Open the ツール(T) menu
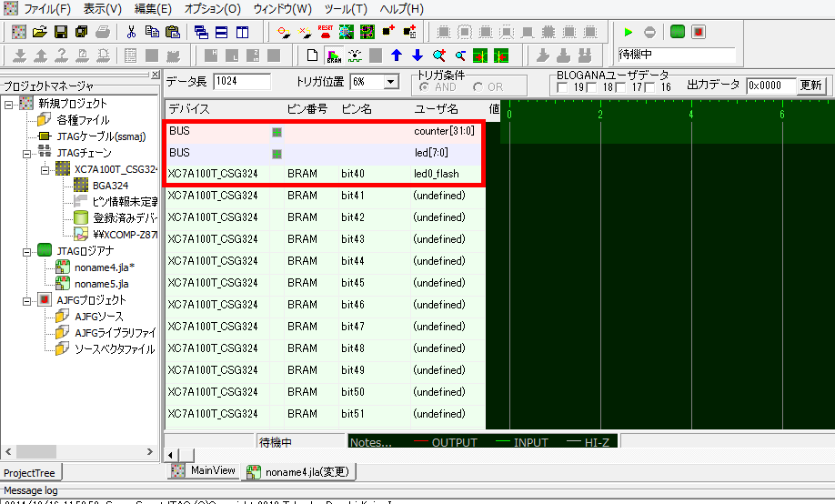This screenshot has width=835, height=504. (345, 9)
